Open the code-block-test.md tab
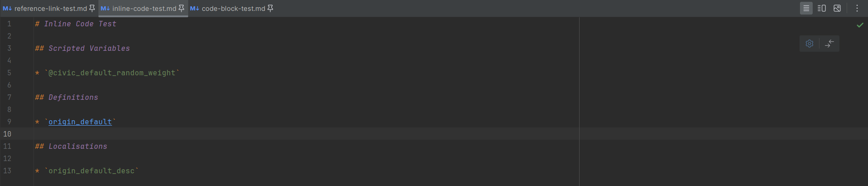This screenshot has width=868, height=186. (233, 9)
